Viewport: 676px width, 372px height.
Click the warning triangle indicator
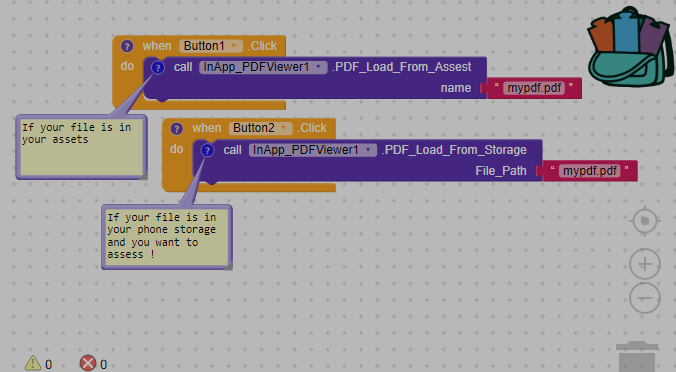coord(33,363)
